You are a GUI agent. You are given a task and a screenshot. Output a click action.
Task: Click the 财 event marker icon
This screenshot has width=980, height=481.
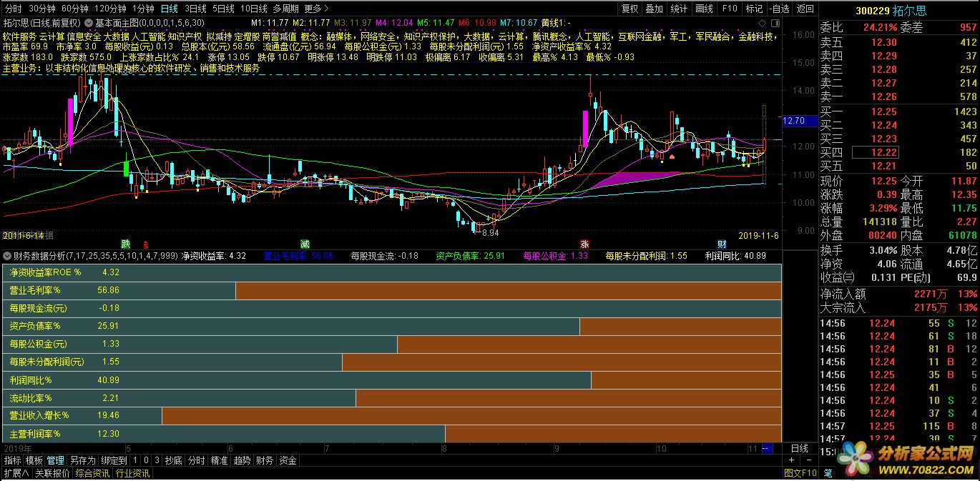tap(722, 244)
